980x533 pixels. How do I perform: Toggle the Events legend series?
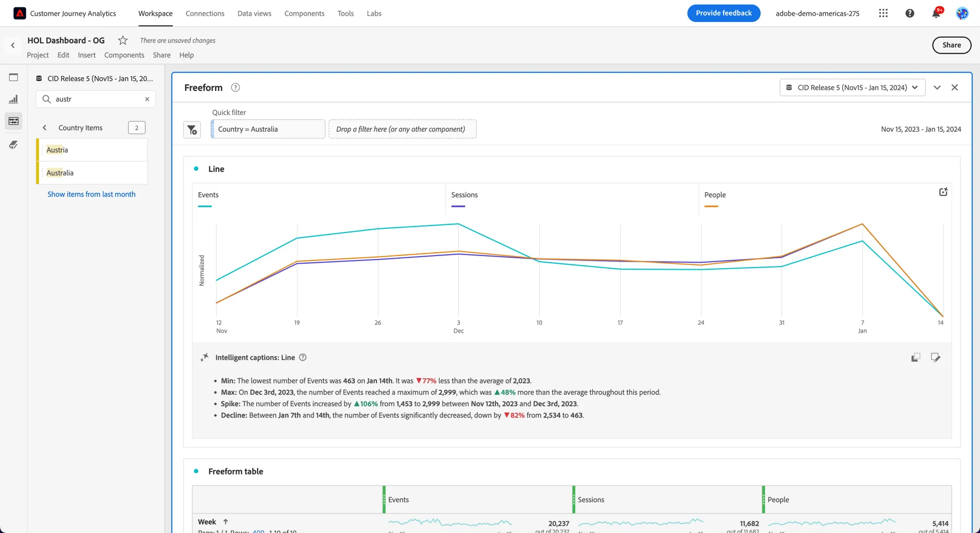coord(208,199)
